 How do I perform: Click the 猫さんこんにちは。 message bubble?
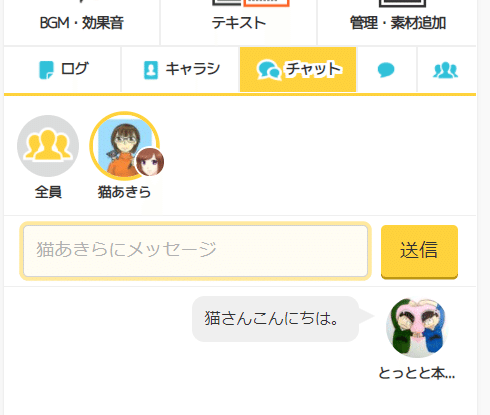click(x=275, y=319)
